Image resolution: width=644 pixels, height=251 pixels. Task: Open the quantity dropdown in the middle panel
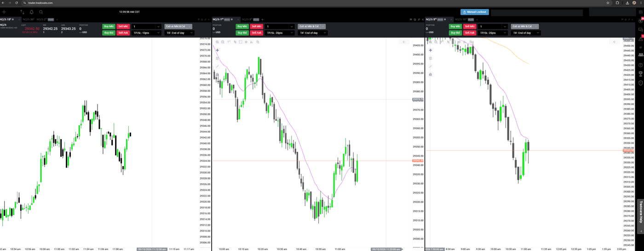pos(292,27)
